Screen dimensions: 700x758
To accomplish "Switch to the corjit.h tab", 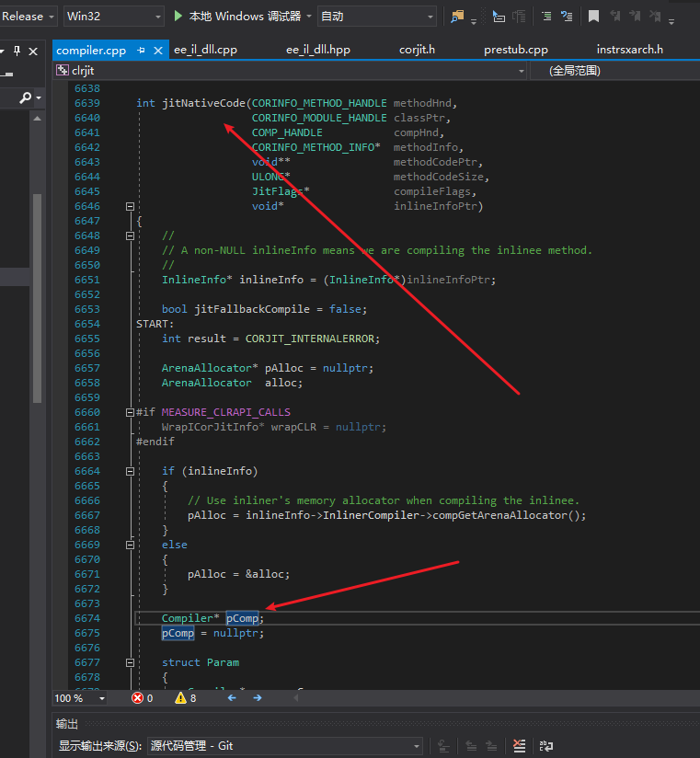I will [417, 50].
